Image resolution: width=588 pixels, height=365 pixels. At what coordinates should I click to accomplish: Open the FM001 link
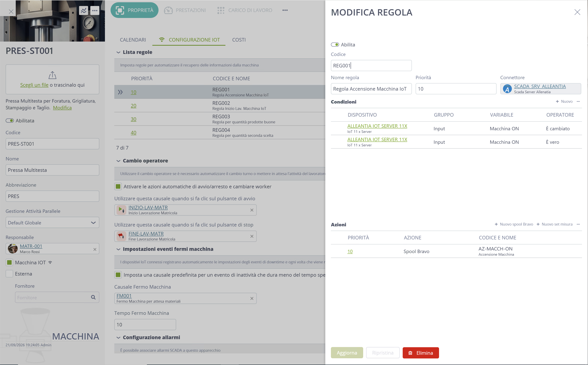(x=124, y=296)
